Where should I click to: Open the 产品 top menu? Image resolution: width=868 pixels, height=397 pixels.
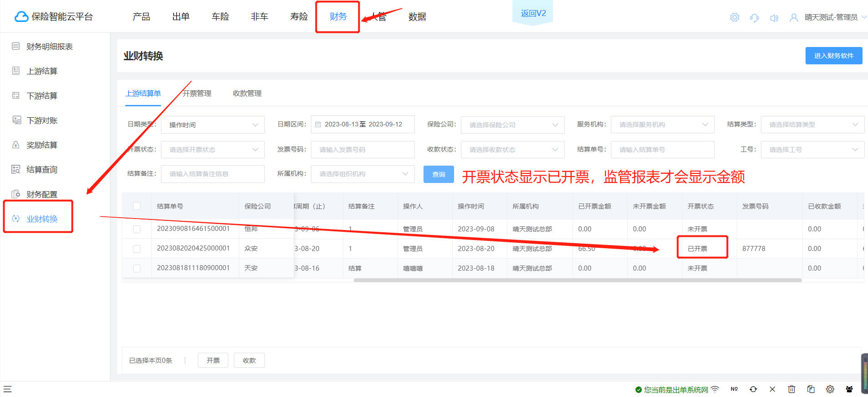[x=141, y=16]
